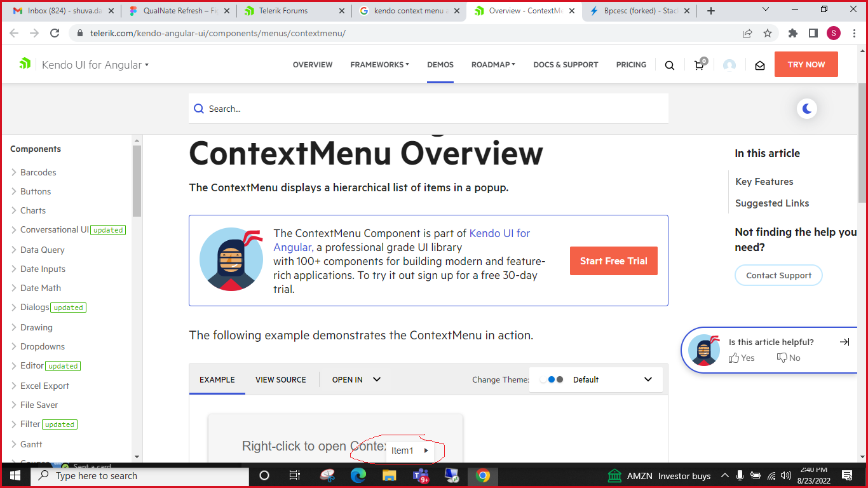Viewport: 868px width, 488px height.
Task: Open the site search magnifier in header
Action: coord(670,65)
